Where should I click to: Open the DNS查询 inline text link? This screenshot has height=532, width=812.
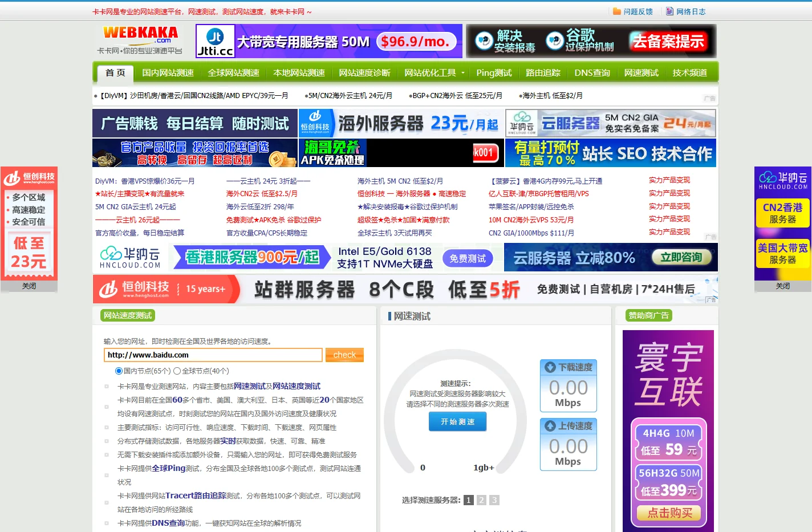pos(168,523)
